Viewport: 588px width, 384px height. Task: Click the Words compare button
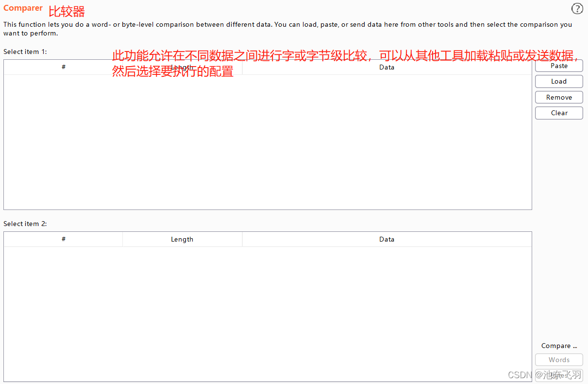coord(559,360)
